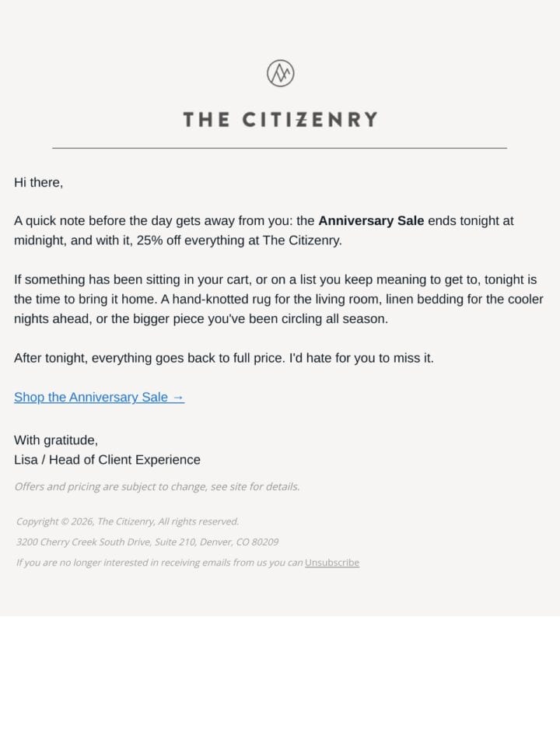
Task: Click the Cherry Creek South Drive address
Action: [147, 542]
